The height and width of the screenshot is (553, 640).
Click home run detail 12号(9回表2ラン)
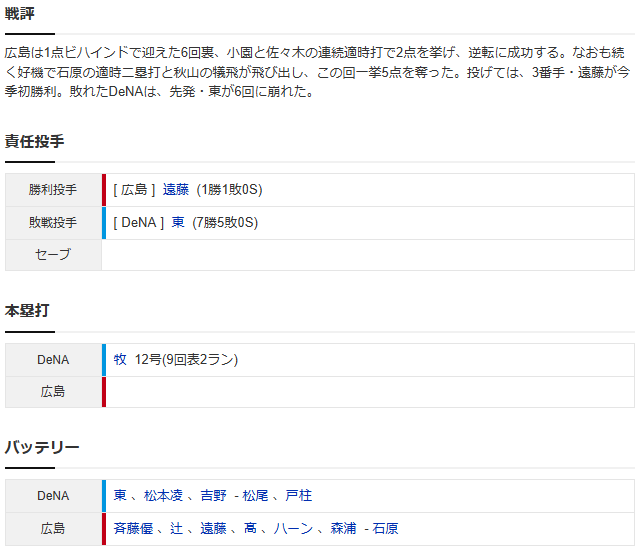coord(186,360)
